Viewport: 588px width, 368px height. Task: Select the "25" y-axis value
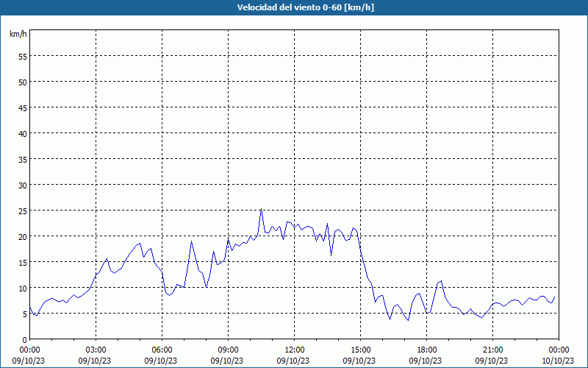click(23, 211)
